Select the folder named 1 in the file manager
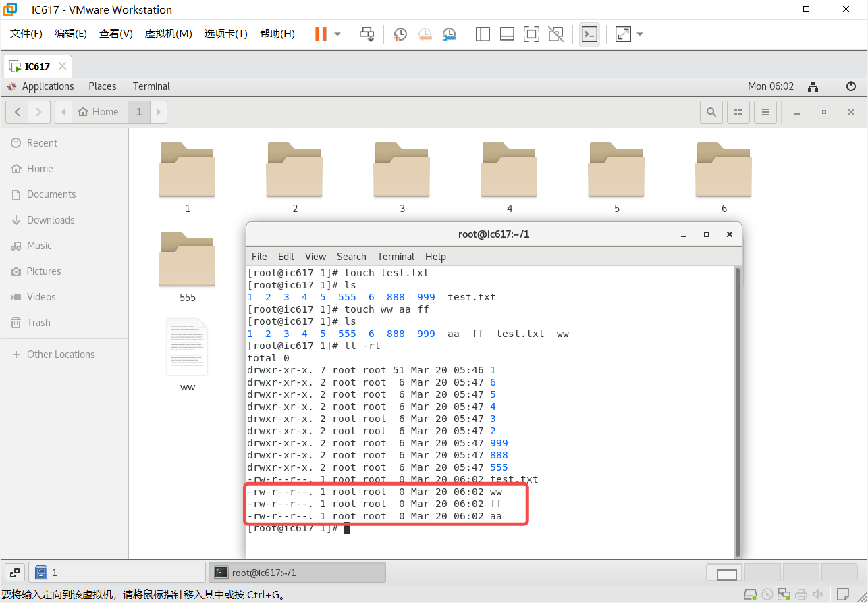This screenshot has height=603, width=868. coord(187,170)
